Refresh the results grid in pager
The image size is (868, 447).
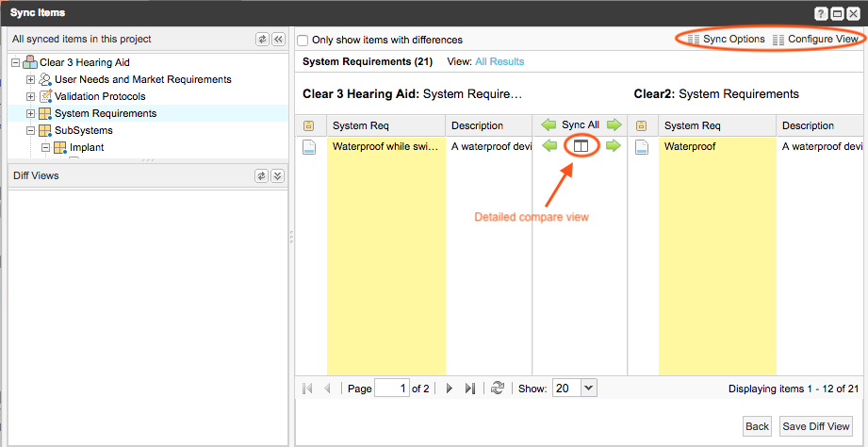(498, 389)
